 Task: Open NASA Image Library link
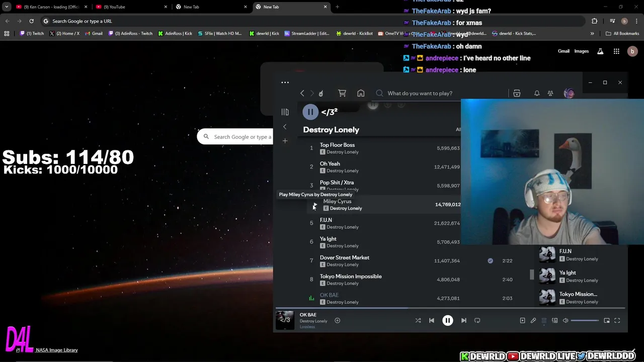coord(57,350)
